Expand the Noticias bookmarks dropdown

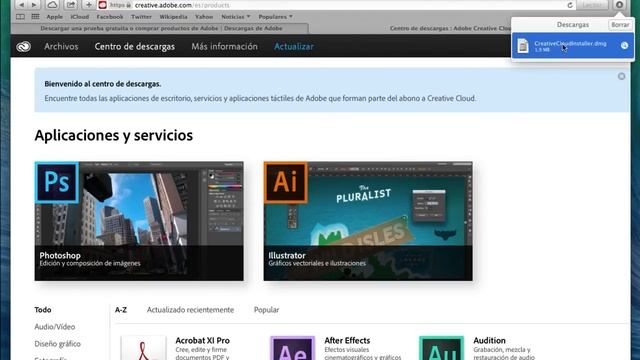point(236,17)
